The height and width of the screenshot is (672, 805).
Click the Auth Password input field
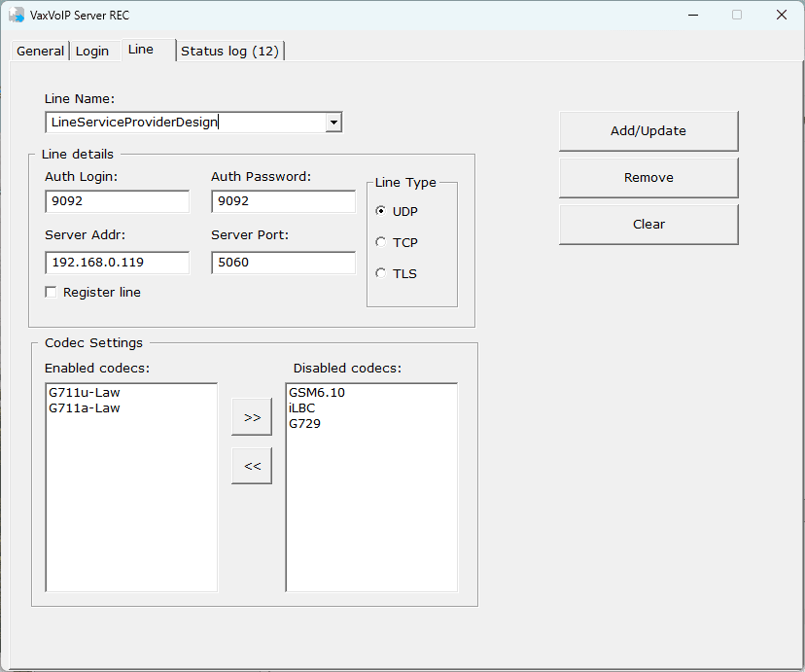[283, 201]
